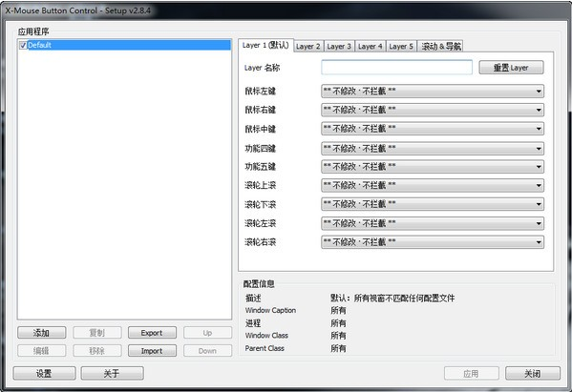Click the Layer 名称 text field
The image size is (572, 392).
coord(397,68)
